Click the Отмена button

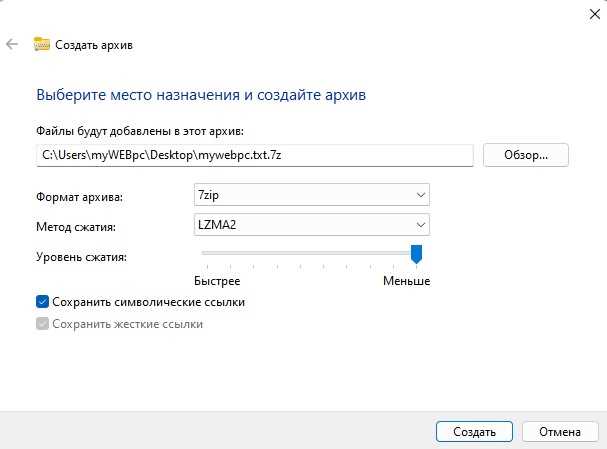point(560,432)
